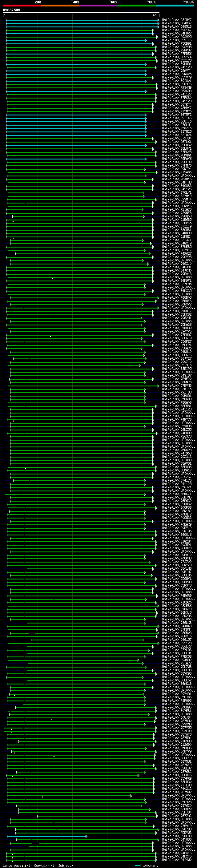Select the UniRef100_B3GUS1 label
This screenshot has width=197, height=868.
coord(176,230)
